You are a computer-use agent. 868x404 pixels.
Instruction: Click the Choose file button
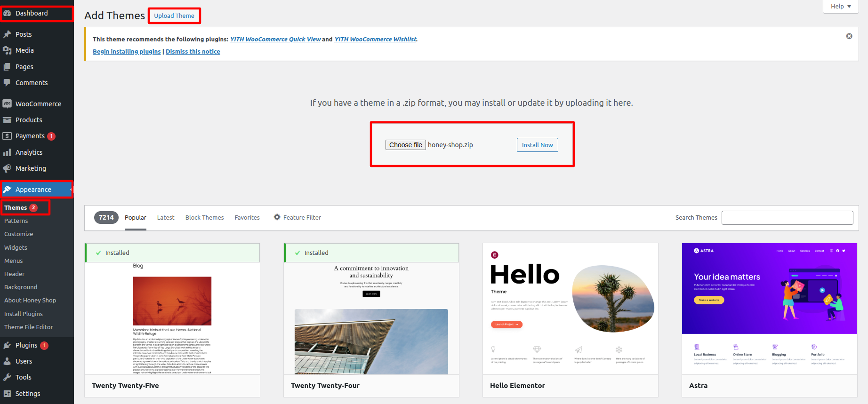(405, 145)
